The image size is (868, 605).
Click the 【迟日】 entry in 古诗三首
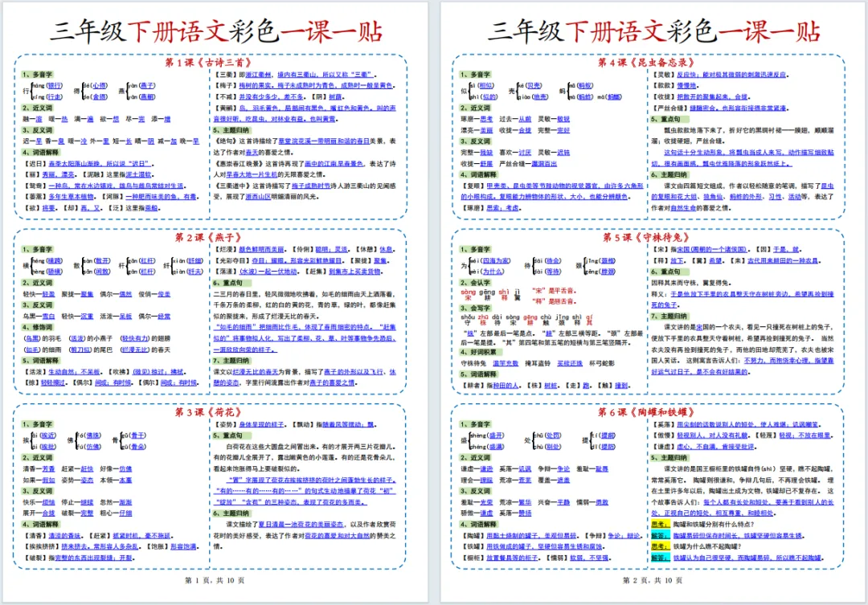pyautogui.click(x=88, y=163)
